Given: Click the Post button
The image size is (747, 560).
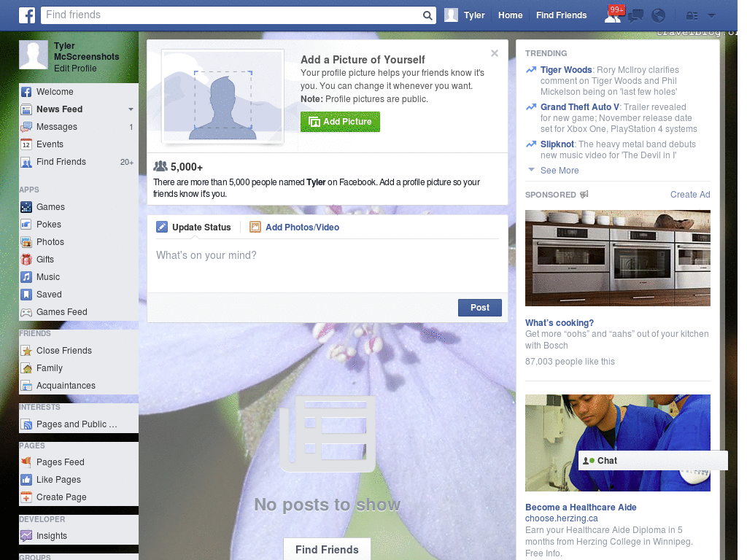Looking at the screenshot, I should (x=480, y=308).
